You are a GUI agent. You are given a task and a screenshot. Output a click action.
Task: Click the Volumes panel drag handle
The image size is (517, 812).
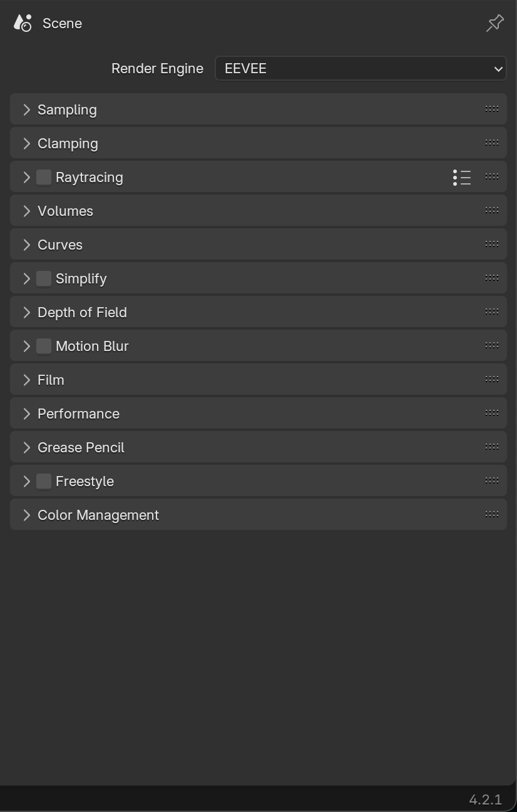click(492, 211)
